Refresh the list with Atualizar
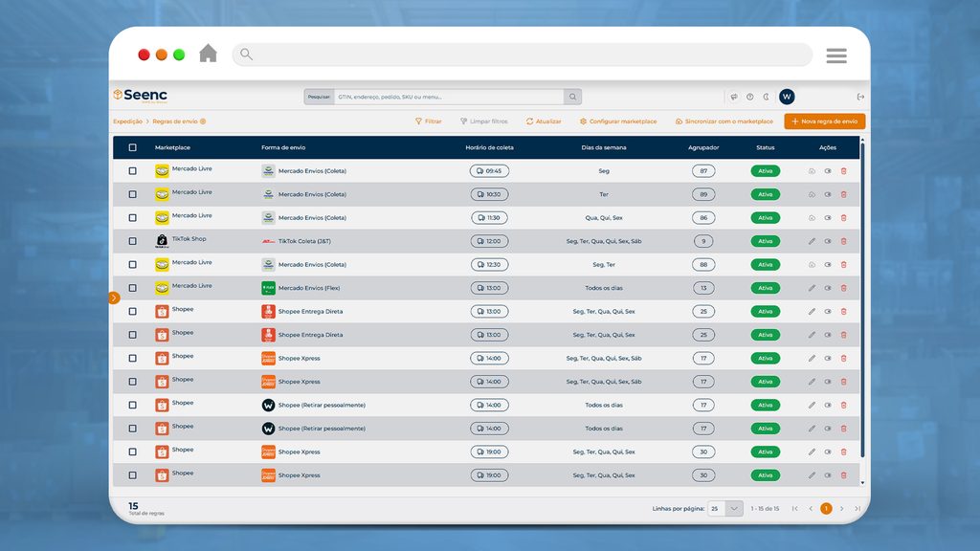Viewport: 980px width, 551px height. (x=544, y=121)
